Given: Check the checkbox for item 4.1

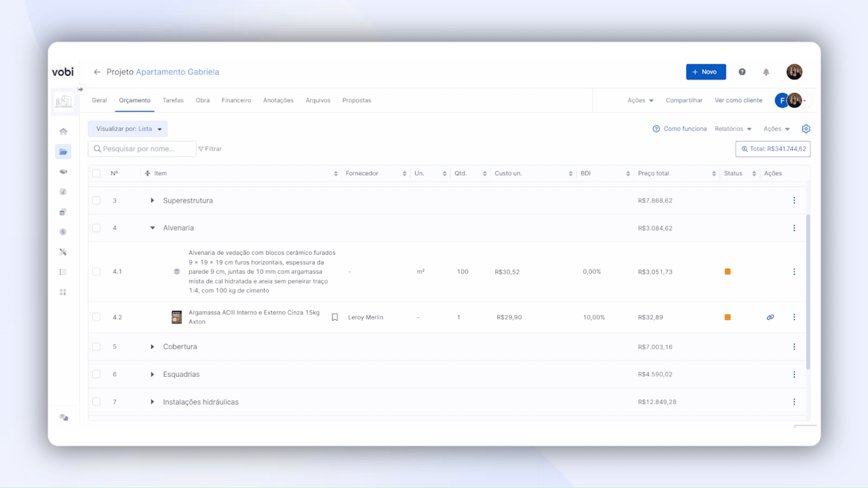Looking at the screenshot, I should (96, 272).
